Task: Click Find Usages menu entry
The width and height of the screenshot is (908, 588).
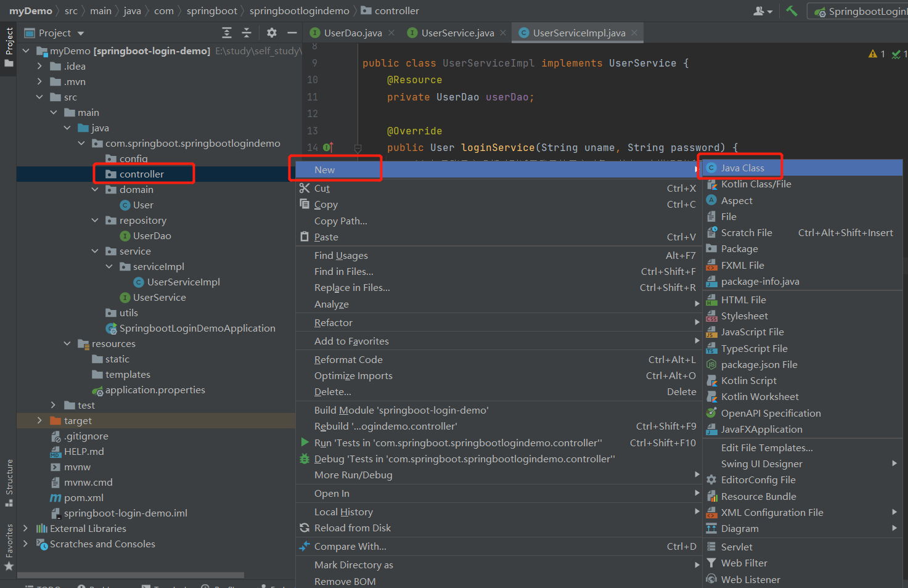Action: 498,255
